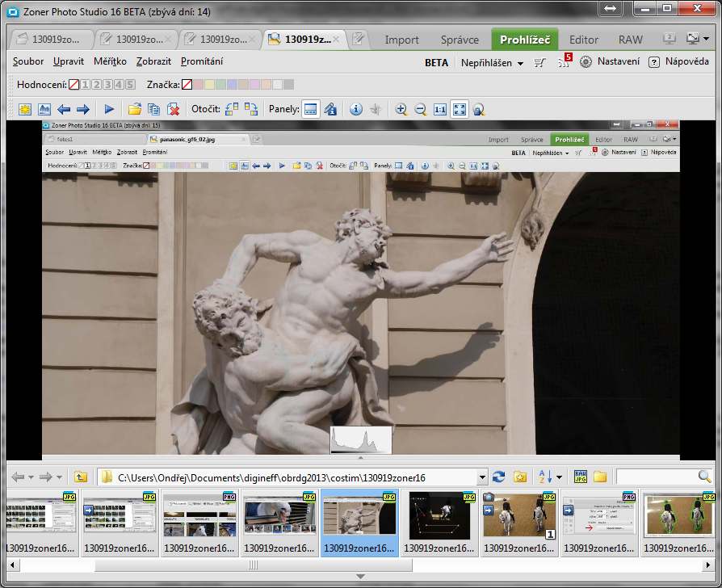Open Nastavení settings
722x588 pixels.
[x=610, y=61]
